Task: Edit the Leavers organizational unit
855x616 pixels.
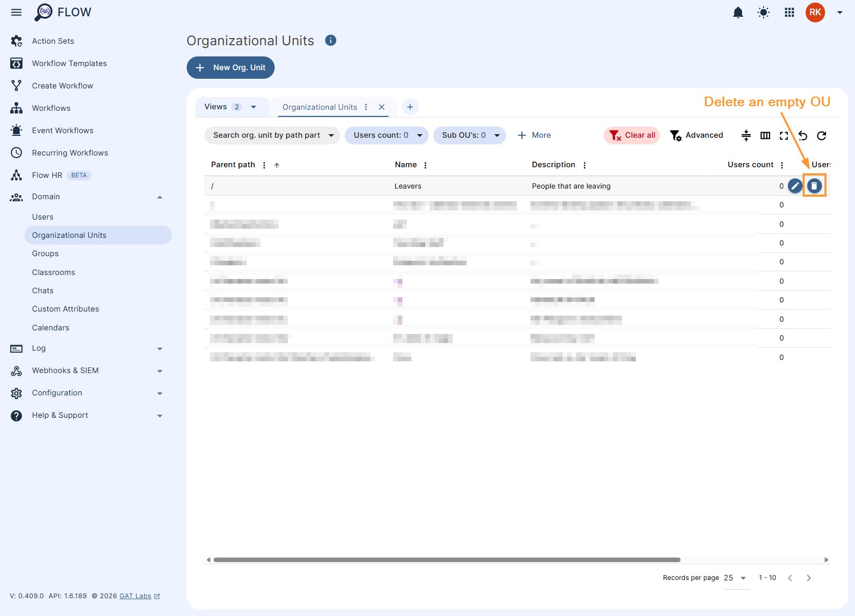Action: point(794,186)
